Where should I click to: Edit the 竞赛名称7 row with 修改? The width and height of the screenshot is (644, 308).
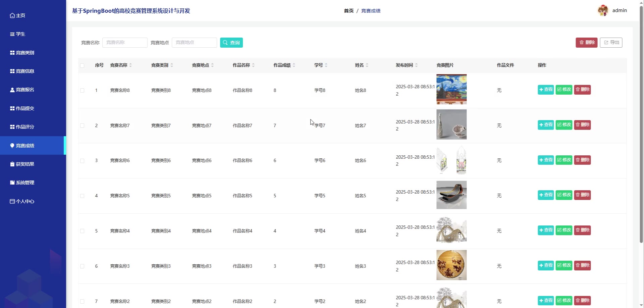click(564, 125)
